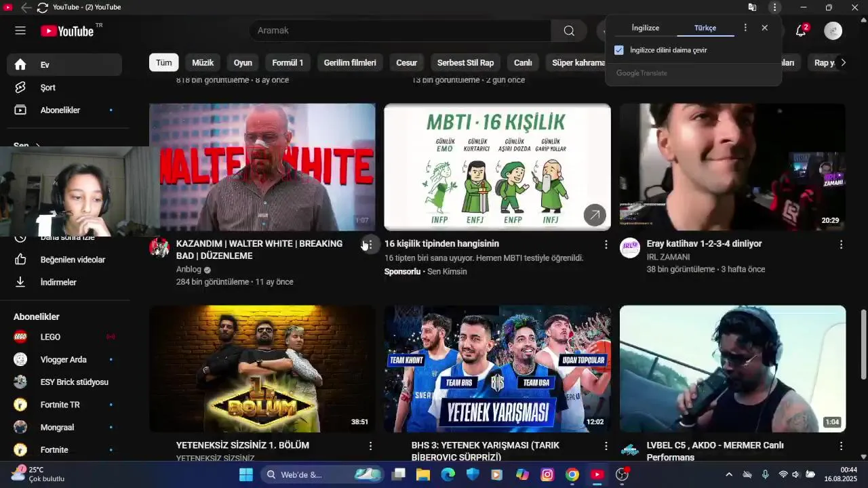Click the ad external link arrow icon

595,215
